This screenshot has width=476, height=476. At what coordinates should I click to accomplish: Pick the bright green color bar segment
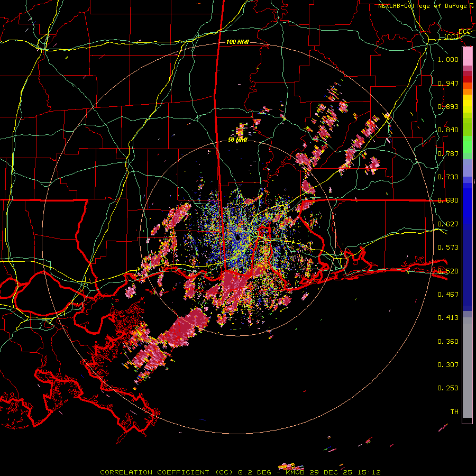pyautogui.click(x=467, y=144)
